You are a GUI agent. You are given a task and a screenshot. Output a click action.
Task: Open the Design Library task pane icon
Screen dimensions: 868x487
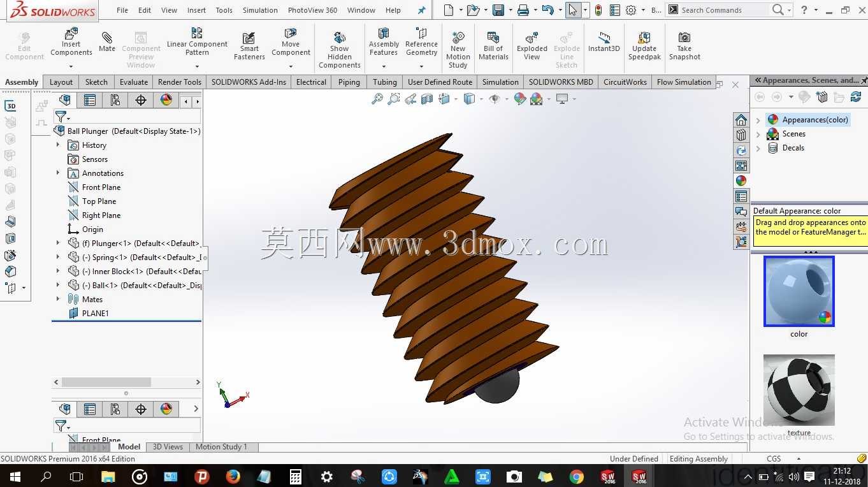click(741, 135)
